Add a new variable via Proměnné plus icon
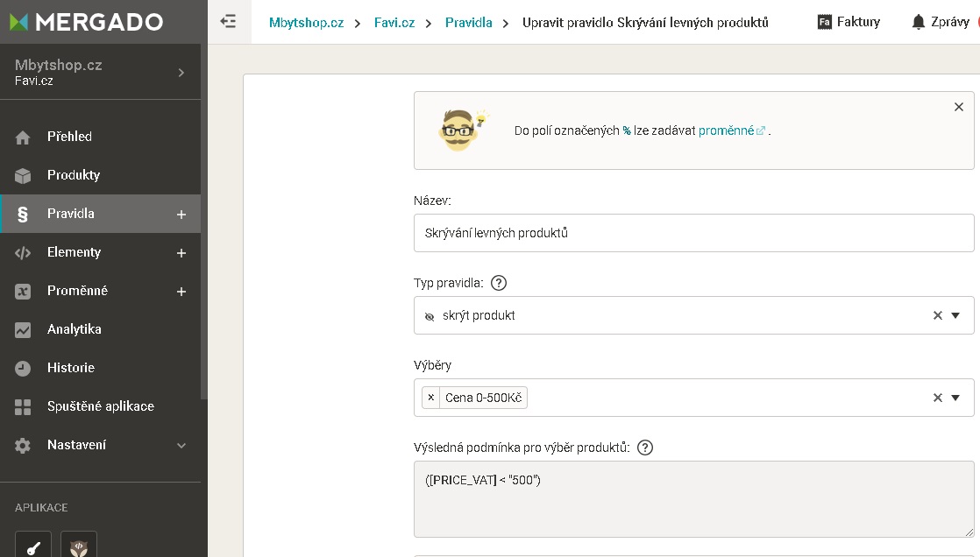 [x=181, y=292]
